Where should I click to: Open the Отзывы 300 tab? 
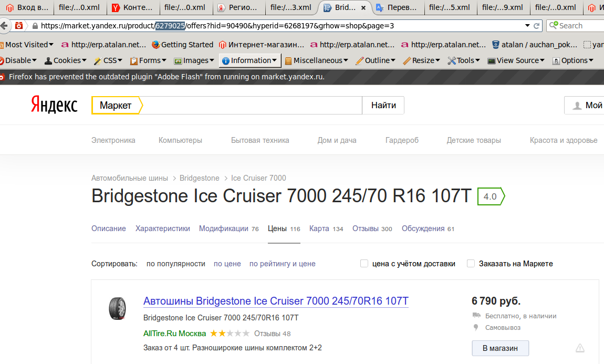372,228
